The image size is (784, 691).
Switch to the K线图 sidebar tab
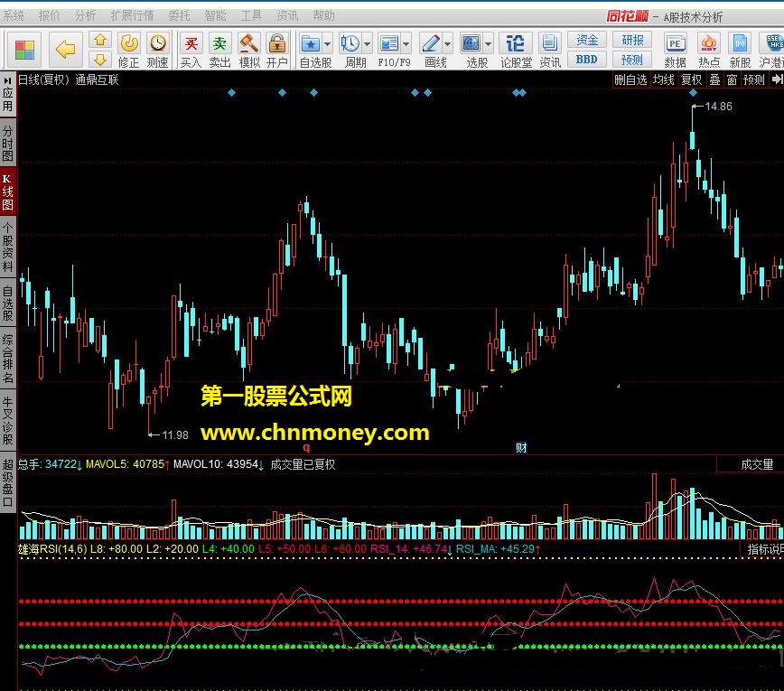point(7,191)
